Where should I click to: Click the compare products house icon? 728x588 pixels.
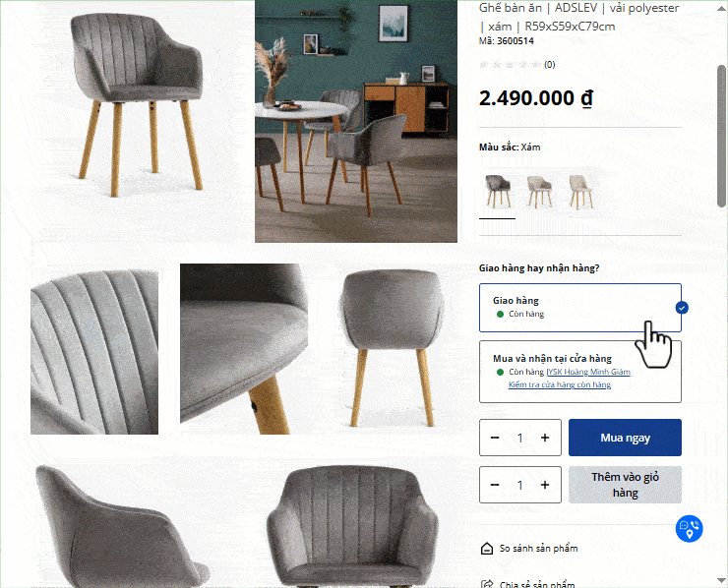487,549
